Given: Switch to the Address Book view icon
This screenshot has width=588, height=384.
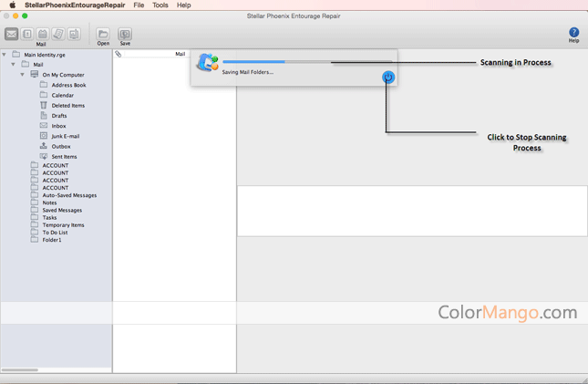Looking at the screenshot, I should (x=27, y=34).
